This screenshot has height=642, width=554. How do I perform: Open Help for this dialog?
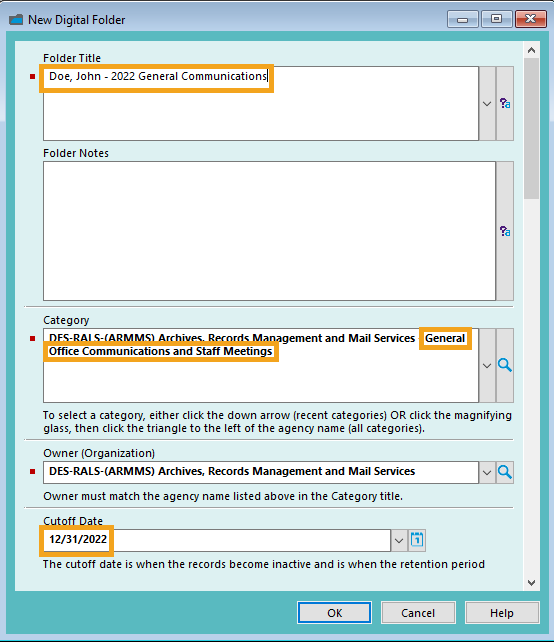point(502,613)
